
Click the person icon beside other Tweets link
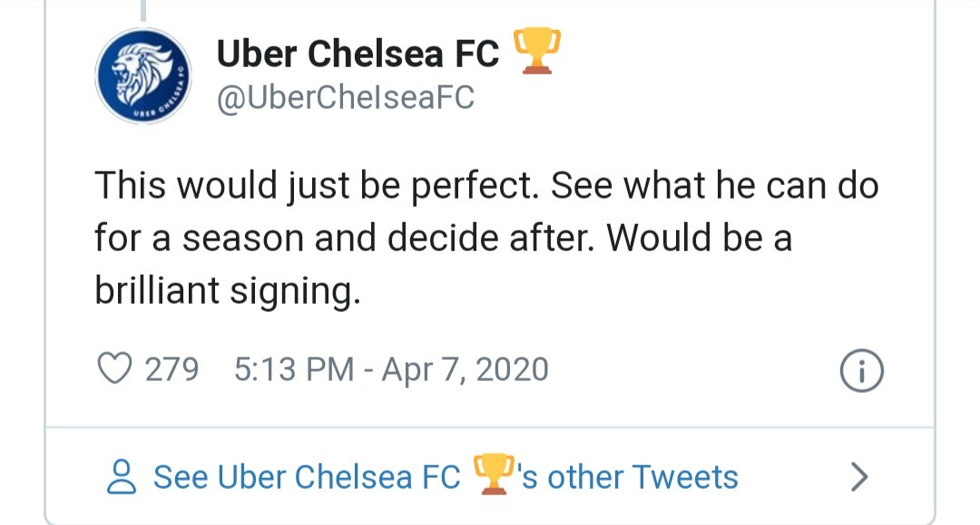(119, 476)
